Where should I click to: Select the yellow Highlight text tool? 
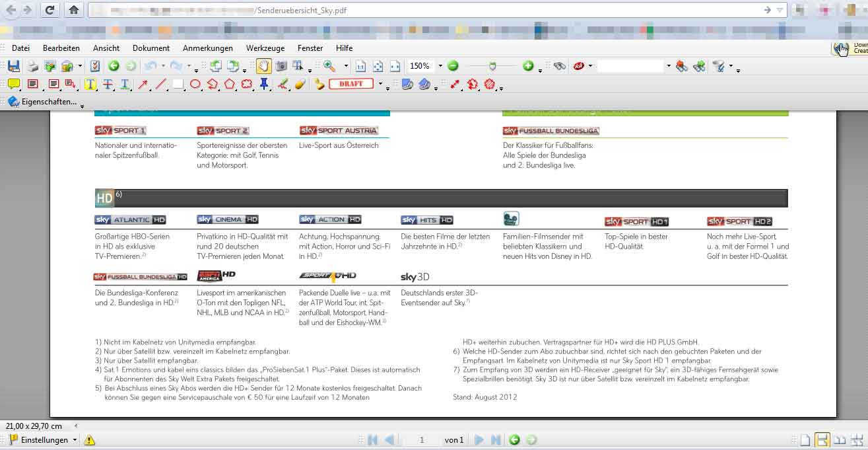(90, 84)
